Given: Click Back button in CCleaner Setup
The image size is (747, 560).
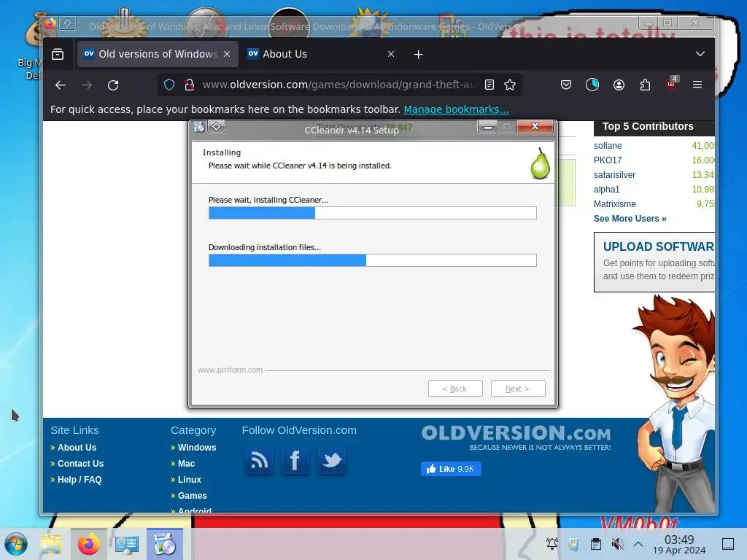Looking at the screenshot, I should pos(455,389).
